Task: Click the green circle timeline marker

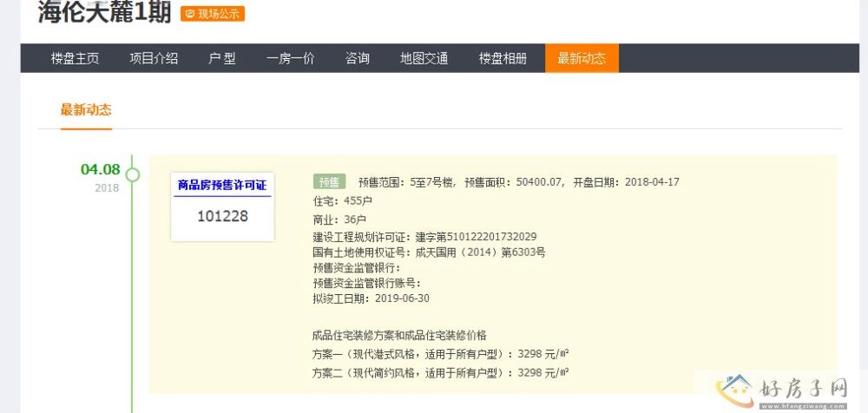Action: tap(132, 174)
